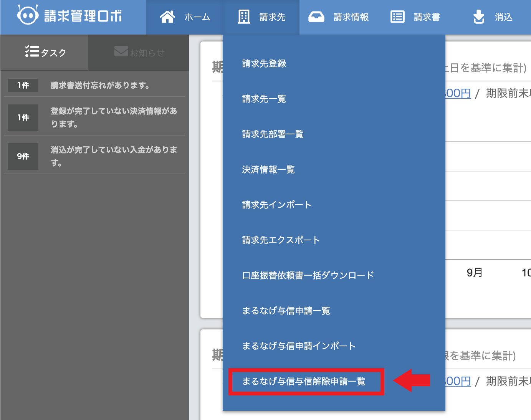Click the 9月 chart axis label
Viewport: 531px width, 420px height.
(x=475, y=273)
